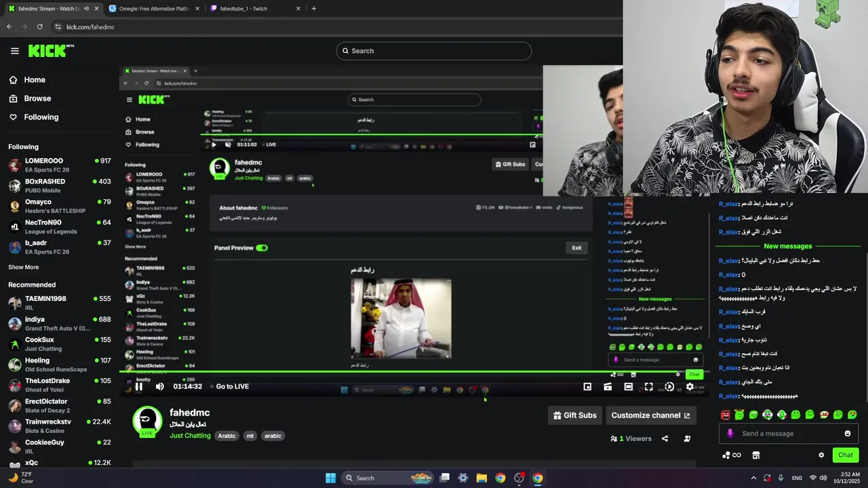Share the channel using the share icon

tap(665, 439)
